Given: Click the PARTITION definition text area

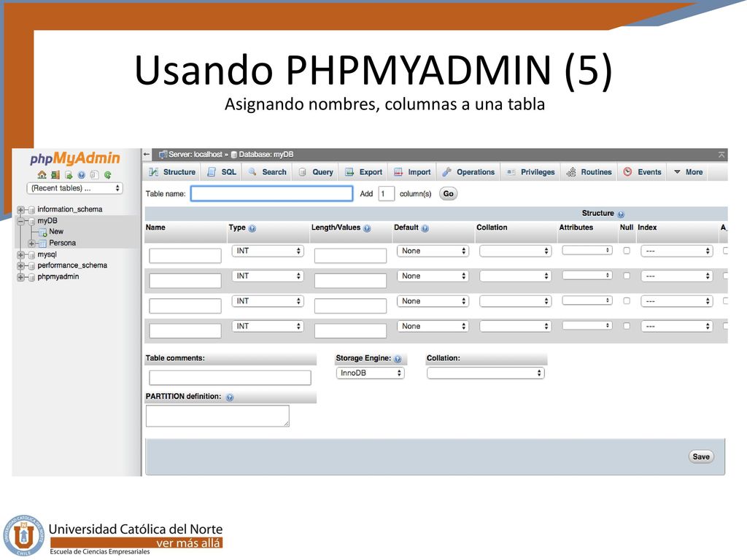Looking at the screenshot, I should click(x=217, y=416).
